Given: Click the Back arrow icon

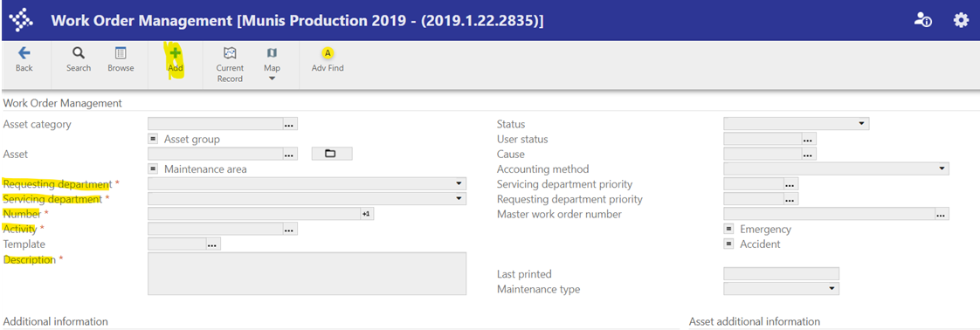Looking at the screenshot, I should [24, 53].
